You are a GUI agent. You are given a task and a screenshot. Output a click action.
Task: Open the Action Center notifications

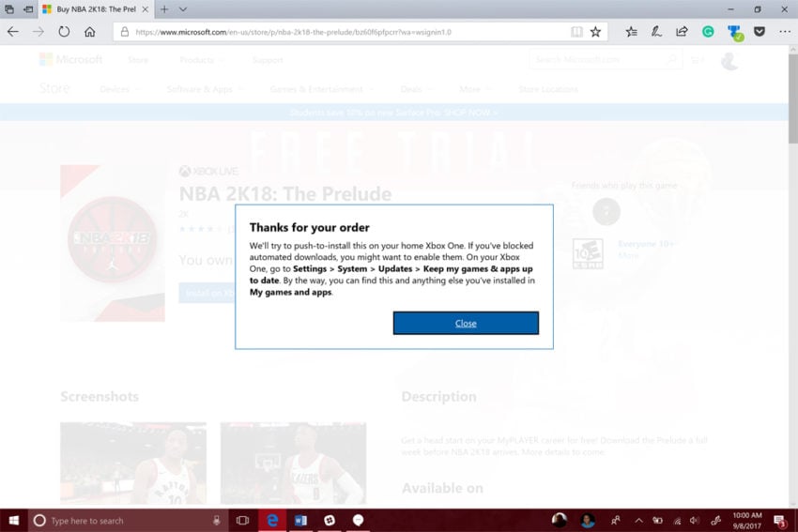coord(779,521)
